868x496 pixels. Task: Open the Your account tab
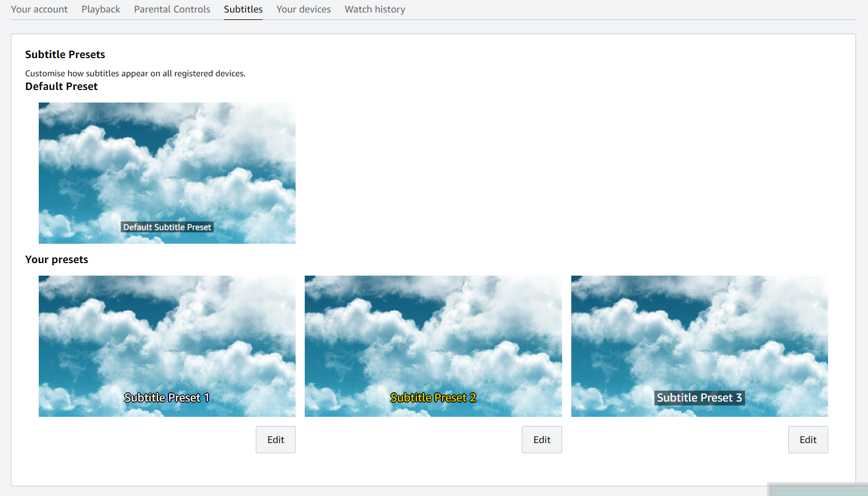39,10
